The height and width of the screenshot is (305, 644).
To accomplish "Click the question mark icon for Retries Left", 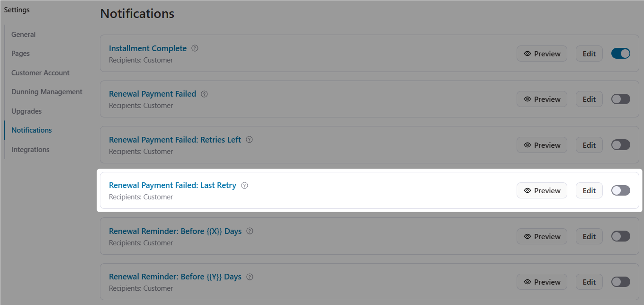I will [x=250, y=140].
